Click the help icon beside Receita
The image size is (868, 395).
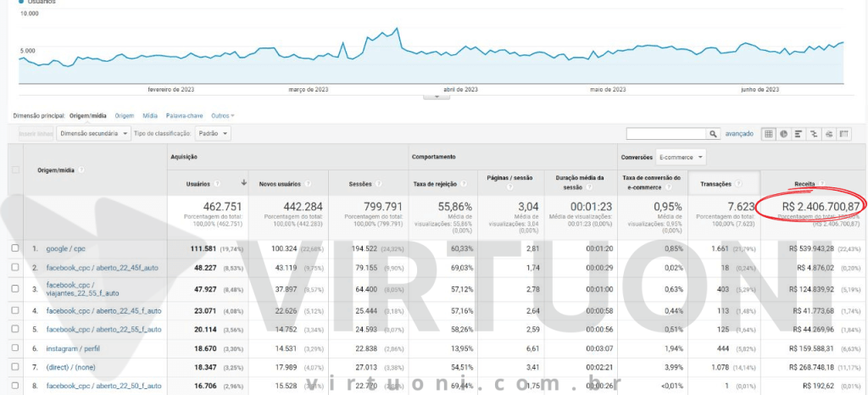(821, 183)
